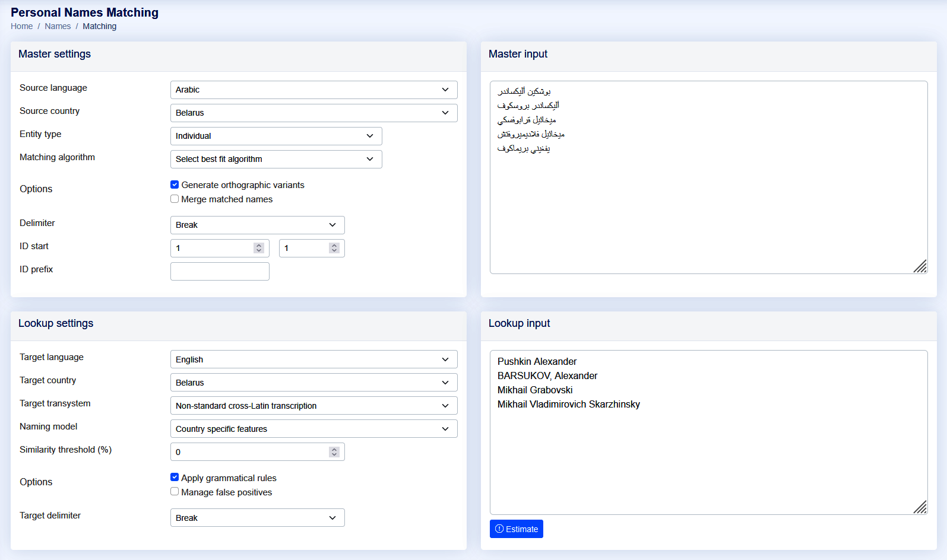947x560 pixels.
Task: Open the Source country dropdown
Action: 313,113
